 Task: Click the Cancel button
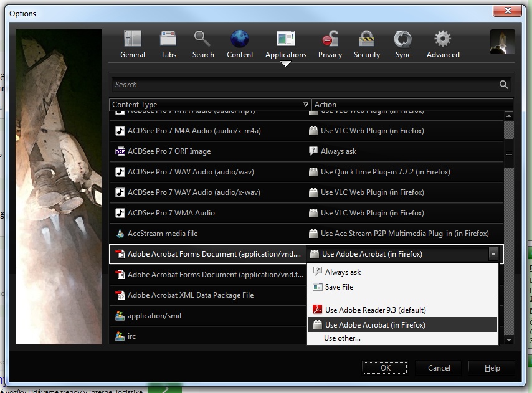pyautogui.click(x=439, y=368)
